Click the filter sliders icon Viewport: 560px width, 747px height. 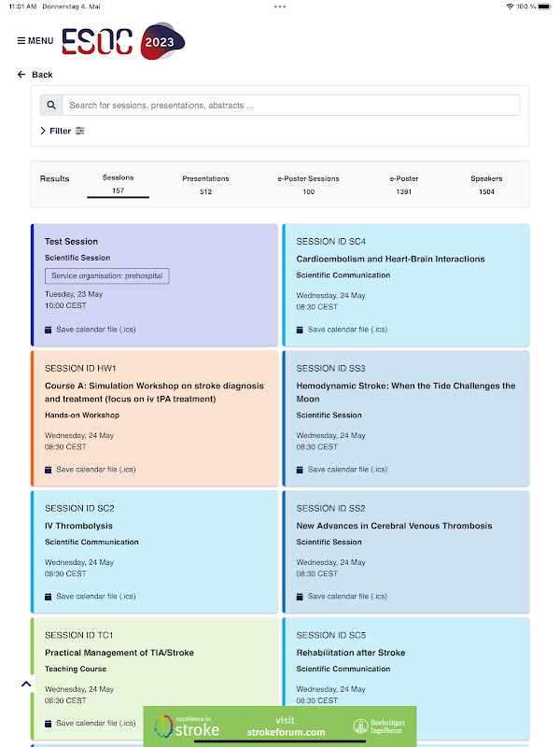pos(80,131)
